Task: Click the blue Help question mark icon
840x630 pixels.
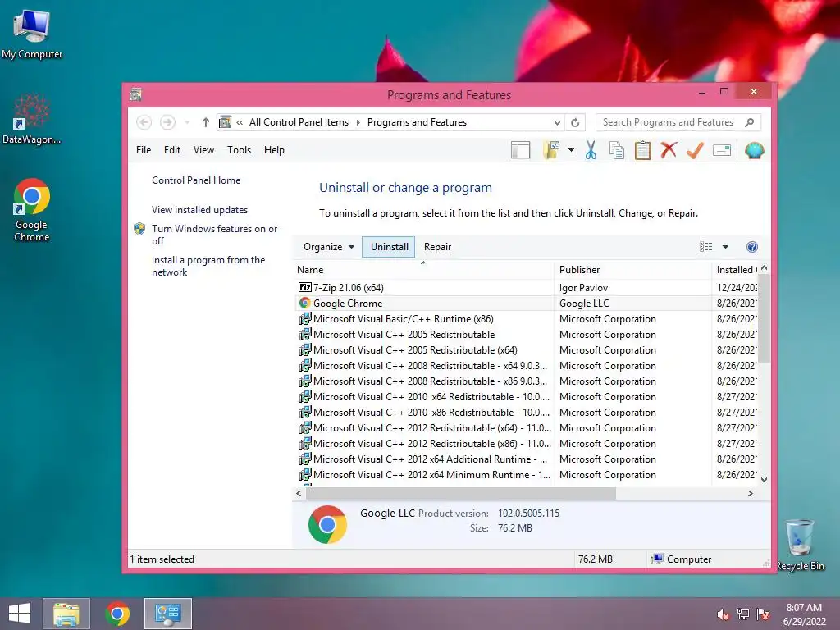Action: (752, 247)
